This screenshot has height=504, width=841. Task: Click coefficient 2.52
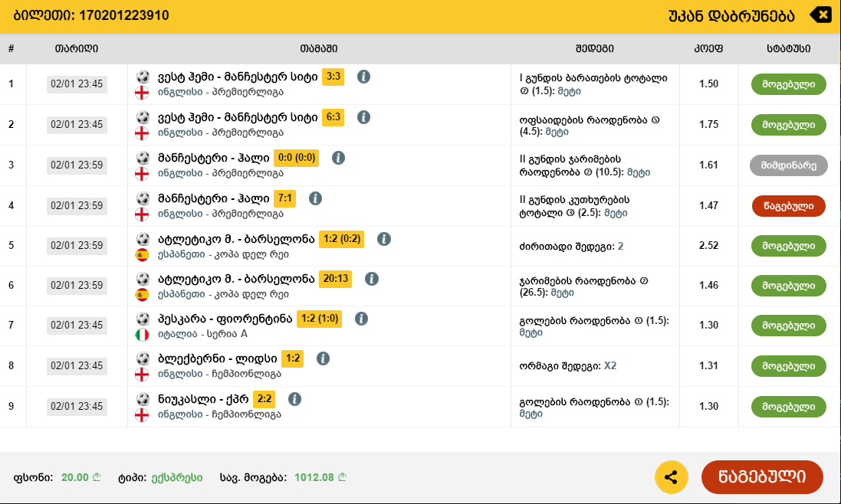click(x=708, y=246)
